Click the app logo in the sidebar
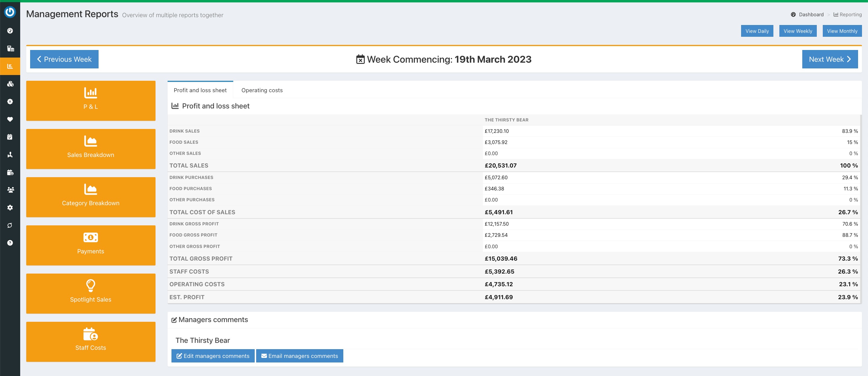The width and height of the screenshot is (868, 376). point(10,12)
